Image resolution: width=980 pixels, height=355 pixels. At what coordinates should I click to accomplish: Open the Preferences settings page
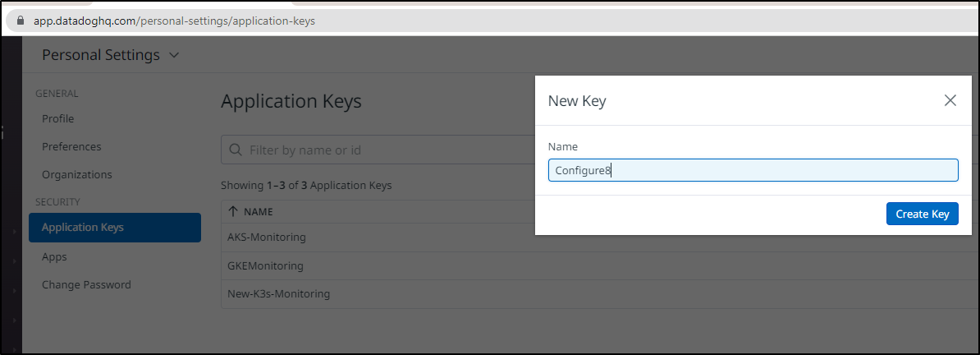[71, 146]
